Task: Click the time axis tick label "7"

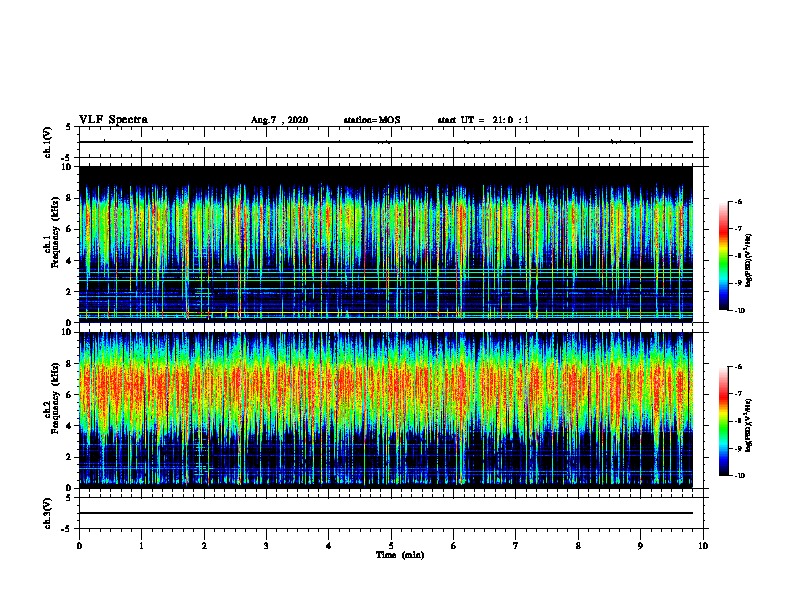Action: pyautogui.click(x=516, y=546)
